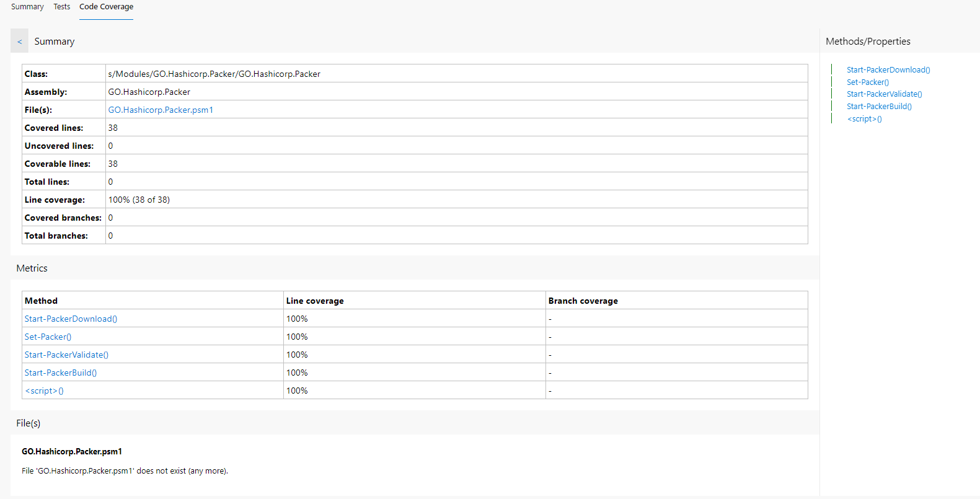Click the Covered branches label
The image size is (980, 499).
[x=63, y=218]
